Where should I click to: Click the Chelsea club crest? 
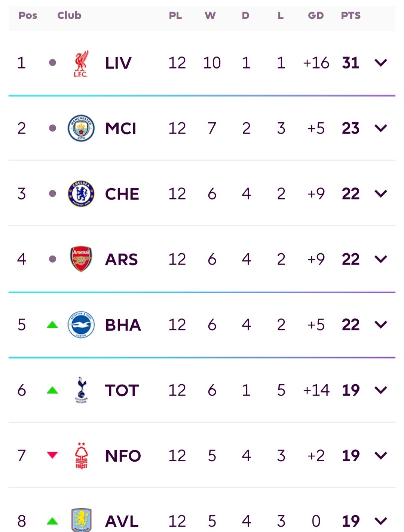tap(81, 194)
